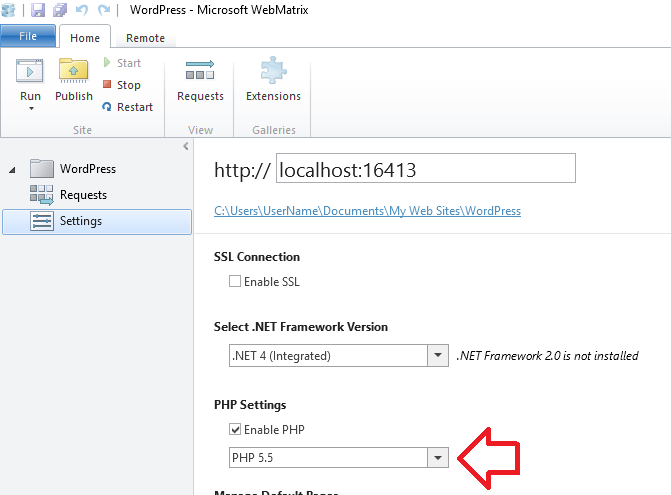Toggle the Enable PHP checkbox
Screen dimensions: 671x495
(235, 429)
